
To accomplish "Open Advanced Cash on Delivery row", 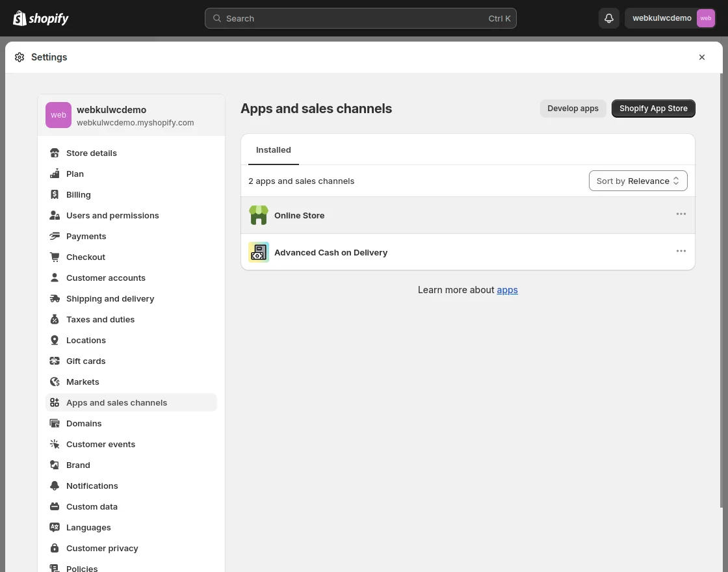I will [468, 252].
